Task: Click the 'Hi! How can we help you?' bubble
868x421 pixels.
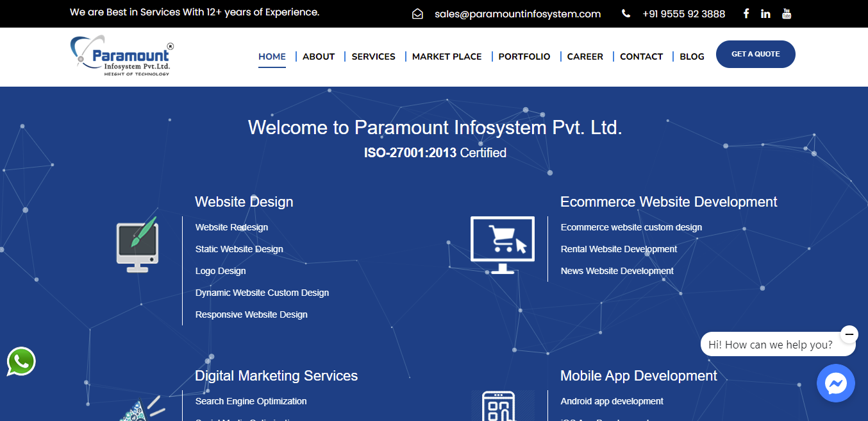Action: (778, 344)
